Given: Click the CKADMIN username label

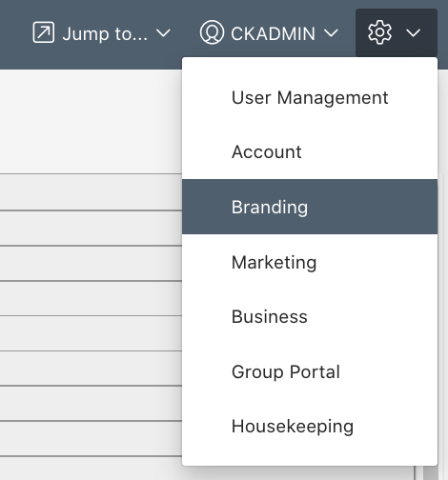Looking at the screenshot, I should 273,33.
